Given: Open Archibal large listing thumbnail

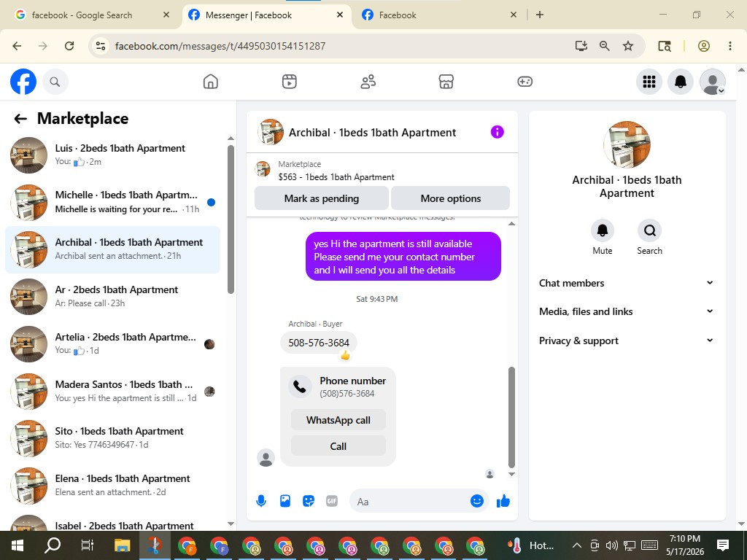Looking at the screenshot, I should click(x=627, y=144).
